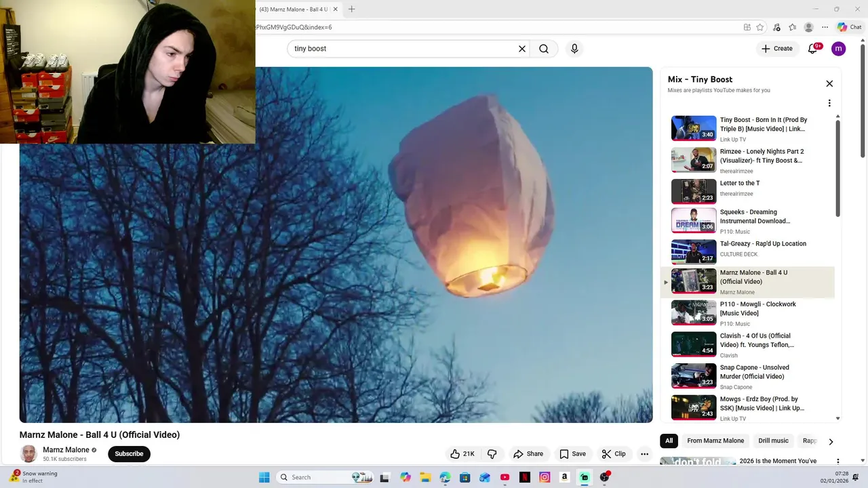Like the Ball 4 U video
The height and width of the screenshot is (488, 868).
click(x=462, y=454)
